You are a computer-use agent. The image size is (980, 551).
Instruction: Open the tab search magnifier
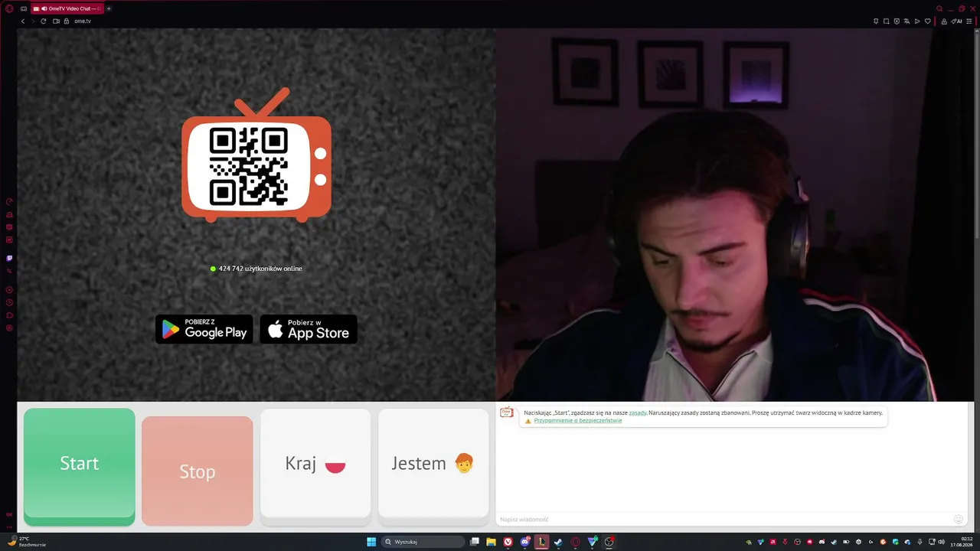coord(939,8)
